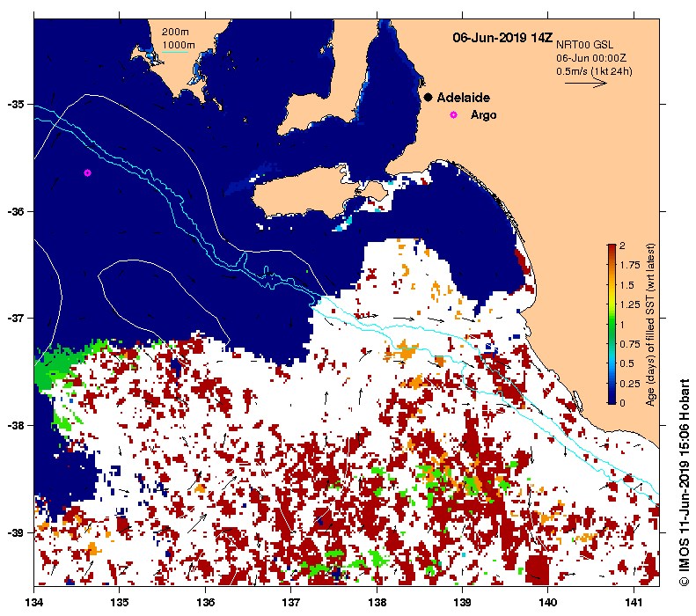Click the longitude axis label "140"
This screenshot has width=696, height=616.
pos(548,602)
